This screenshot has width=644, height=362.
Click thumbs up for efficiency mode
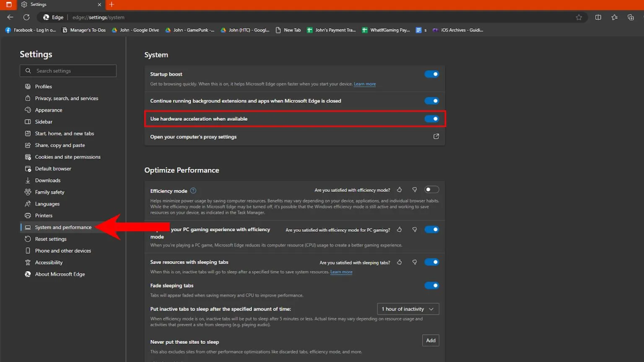point(399,190)
